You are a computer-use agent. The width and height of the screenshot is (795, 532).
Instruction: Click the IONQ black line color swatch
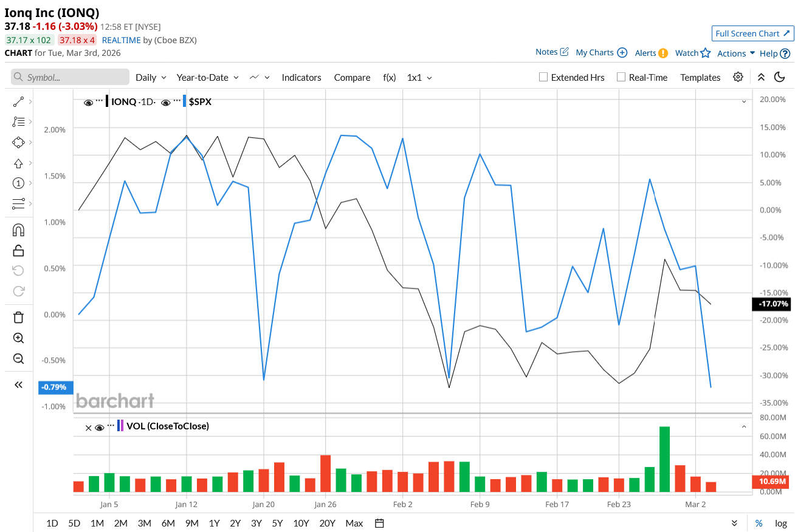[108, 101]
